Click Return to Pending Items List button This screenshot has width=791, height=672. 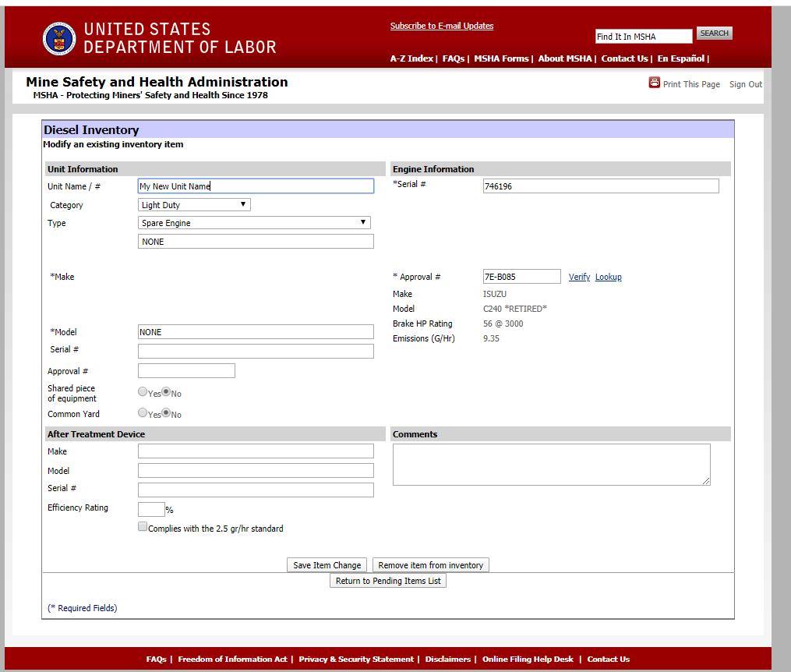click(387, 581)
